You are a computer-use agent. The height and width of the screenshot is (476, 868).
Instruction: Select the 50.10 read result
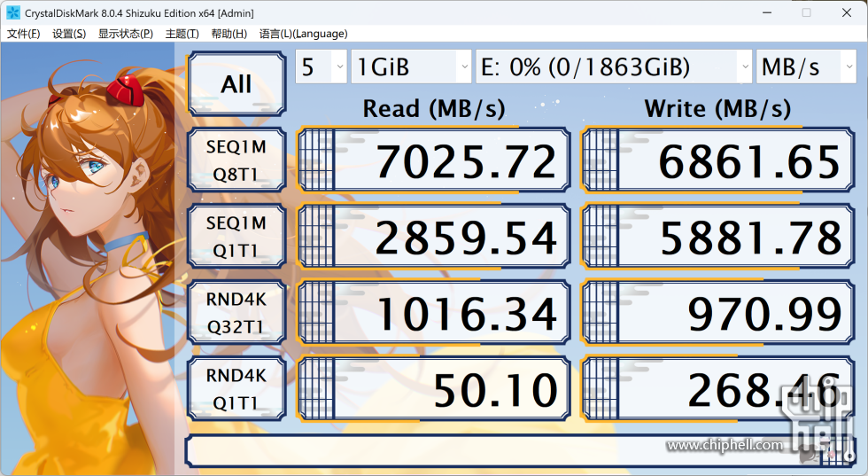pyautogui.click(x=434, y=388)
